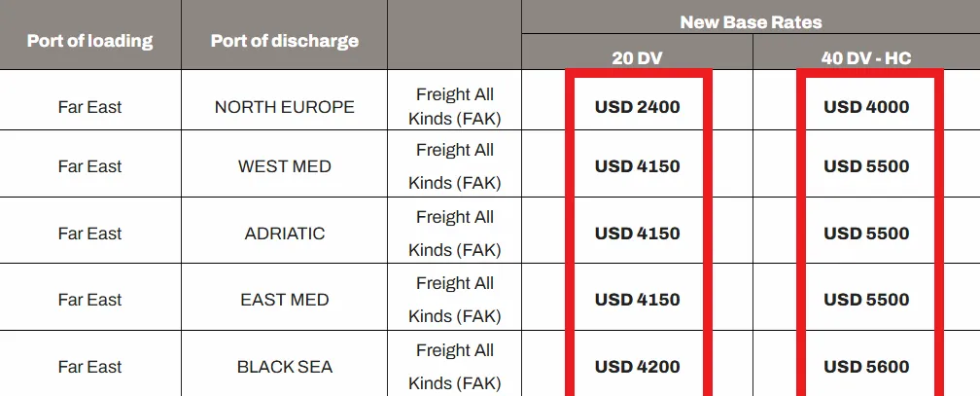
Task: Click the "Port of loading" column header
Action: [x=89, y=41]
